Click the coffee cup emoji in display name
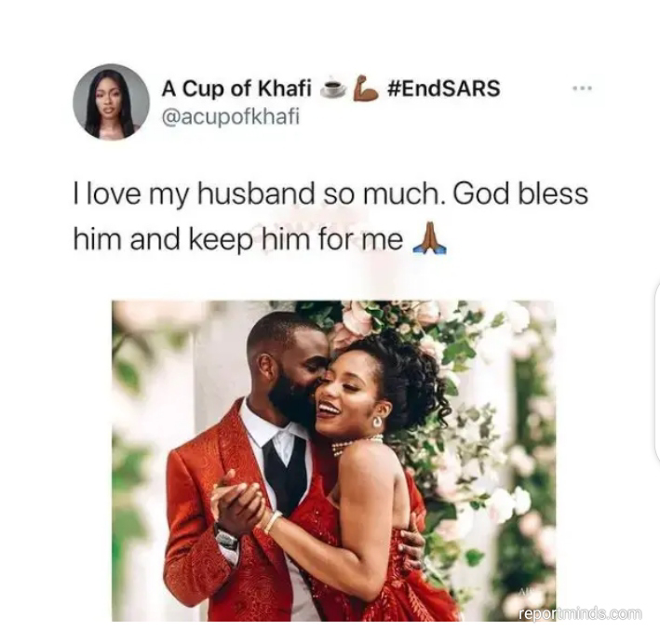The width and height of the screenshot is (660, 644). pos(333,88)
